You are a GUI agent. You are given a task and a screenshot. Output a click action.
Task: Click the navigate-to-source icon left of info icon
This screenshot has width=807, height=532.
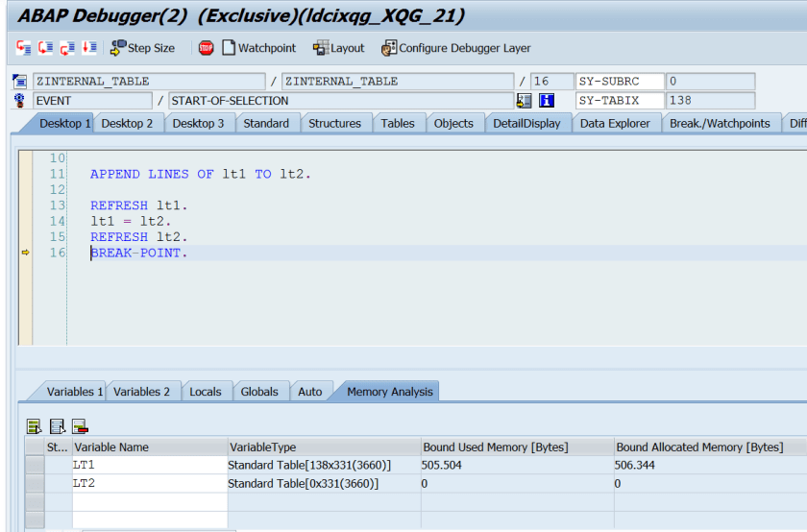click(x=525, y=101)
